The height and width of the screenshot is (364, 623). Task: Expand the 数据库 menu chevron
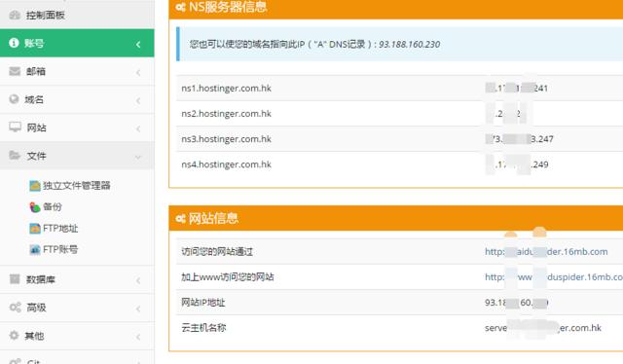pos(138,280)
